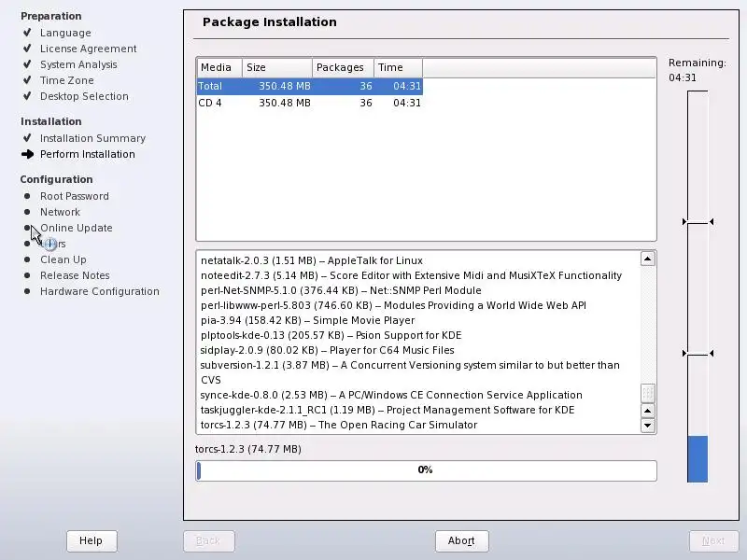Click the torcs-1.2.3 Open Racing Car Simulator entry
This screenshot has width=747, height=560.
339,425
